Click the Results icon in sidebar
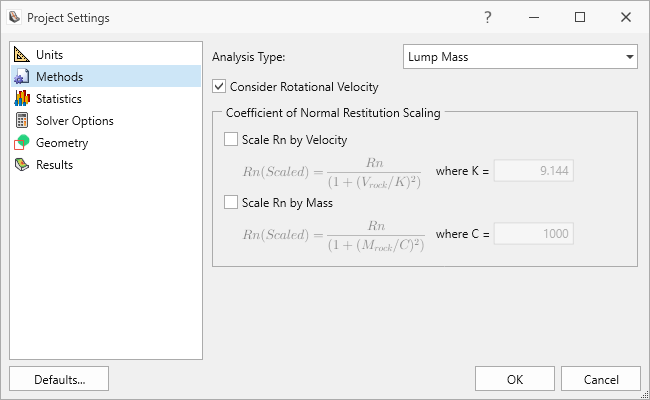Viewport: 650px width, 400px height. tap(22, 165)
